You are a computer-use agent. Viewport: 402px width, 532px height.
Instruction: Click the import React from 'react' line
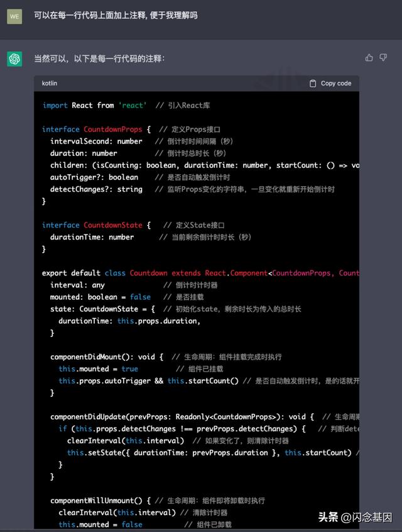pos(94,105)
